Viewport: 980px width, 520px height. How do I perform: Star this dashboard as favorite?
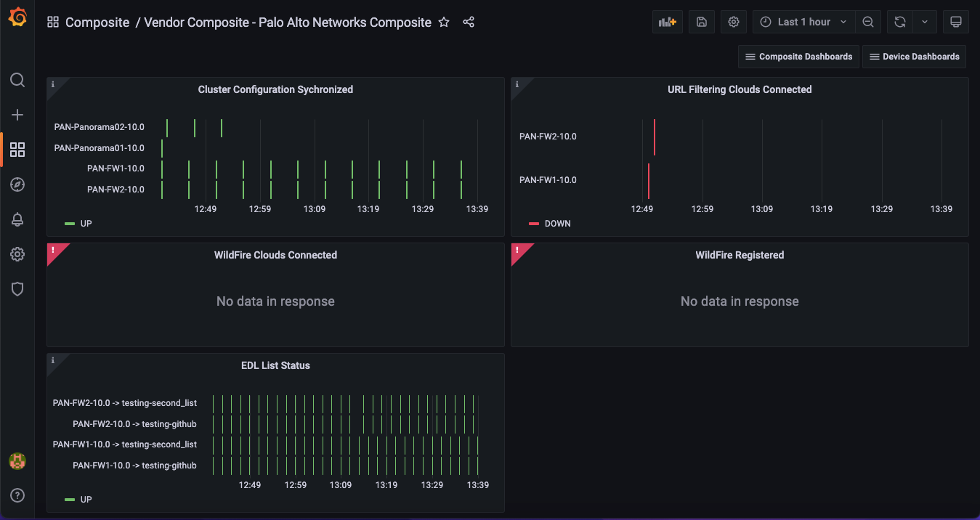[444, 23]
